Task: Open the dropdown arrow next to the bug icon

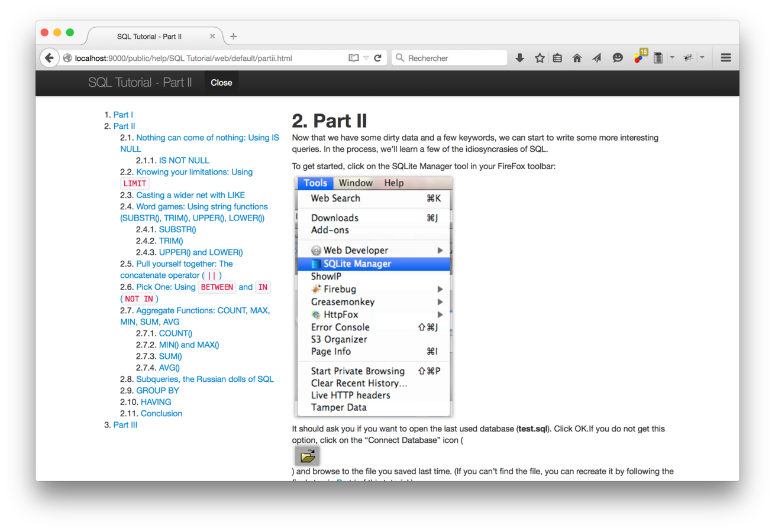Action: click(702, 58)
